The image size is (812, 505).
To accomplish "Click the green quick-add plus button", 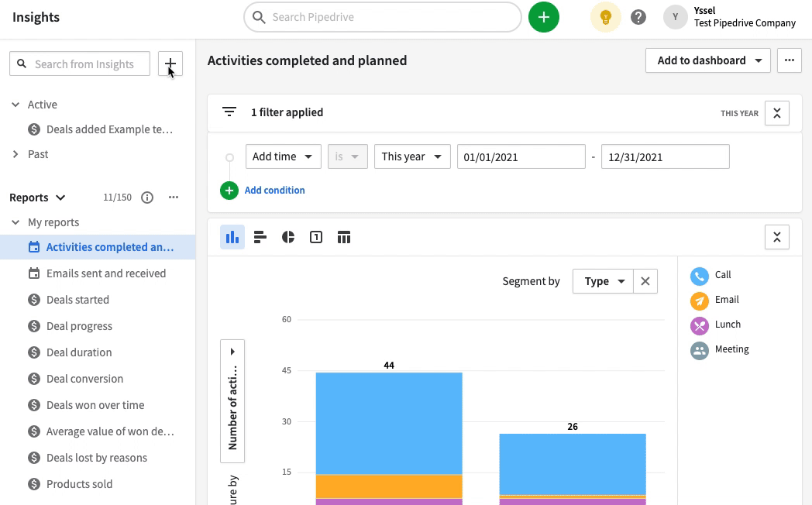I will [x=544, y=17].
